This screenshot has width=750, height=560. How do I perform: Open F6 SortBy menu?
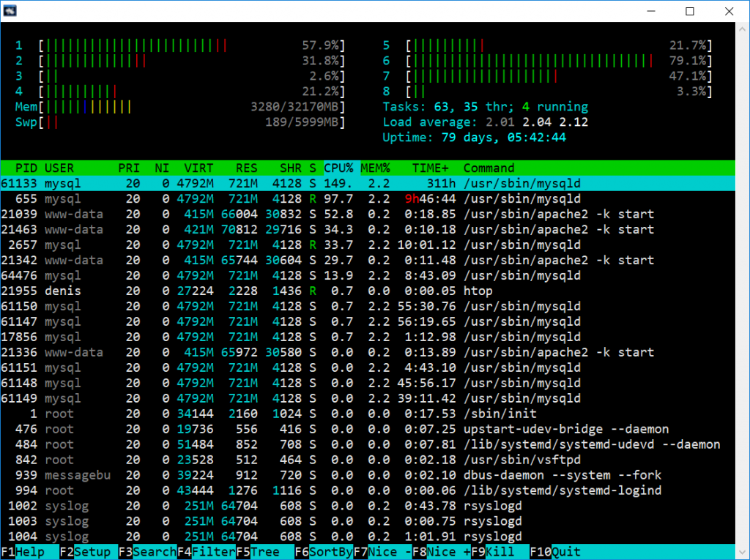coord(323,552)
